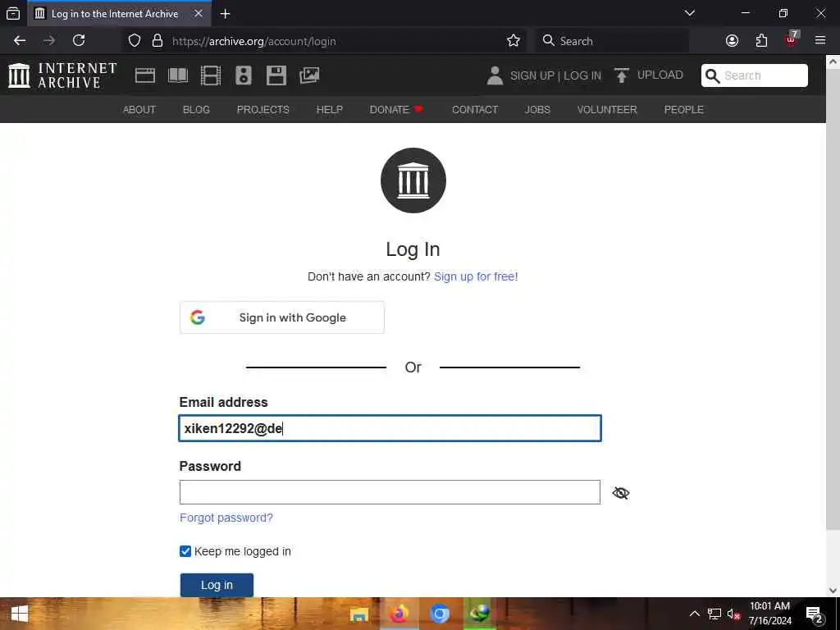Click the page scrollbar down arrow

[x=833, y=591]
